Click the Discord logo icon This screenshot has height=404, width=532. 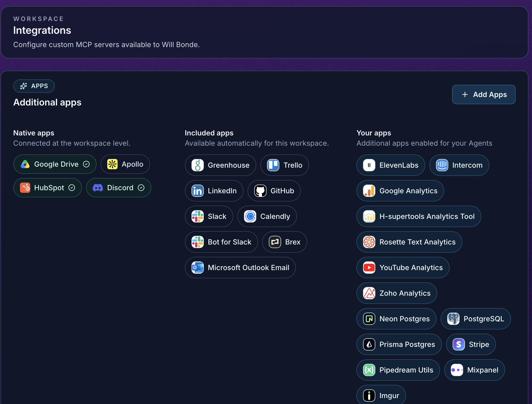click(98, 188)
